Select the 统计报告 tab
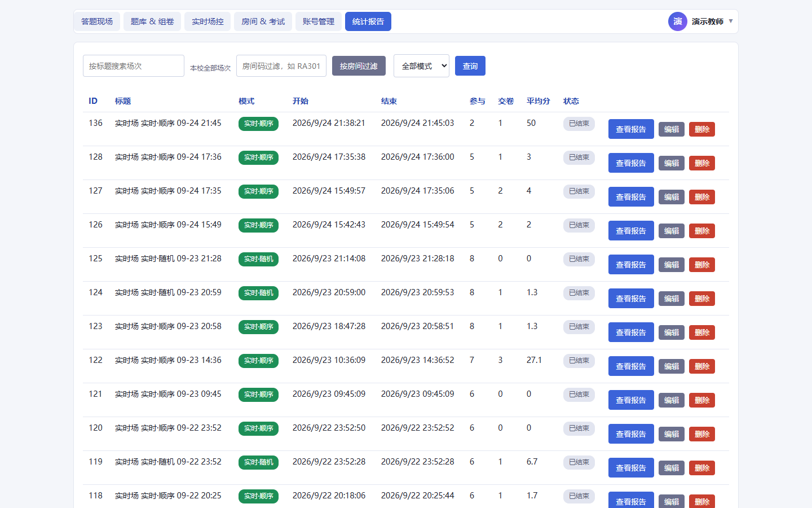The width and height of the screenshot is (812, 508). click(368, 21)
